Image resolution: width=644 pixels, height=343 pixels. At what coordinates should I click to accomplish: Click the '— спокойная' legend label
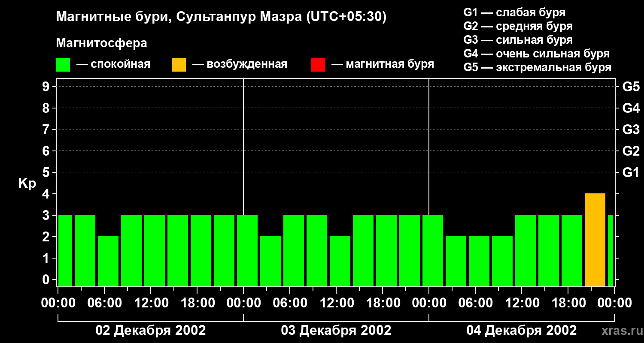click(113, 65)
